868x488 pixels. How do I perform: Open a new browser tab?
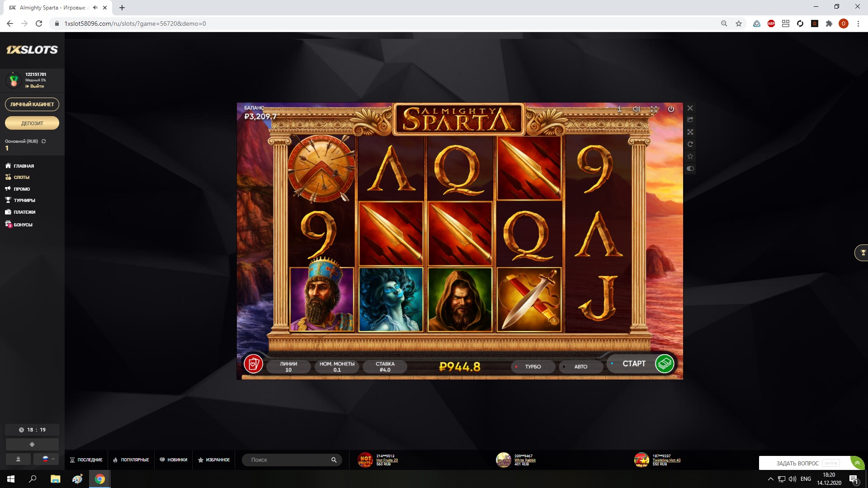pos(122,8)
